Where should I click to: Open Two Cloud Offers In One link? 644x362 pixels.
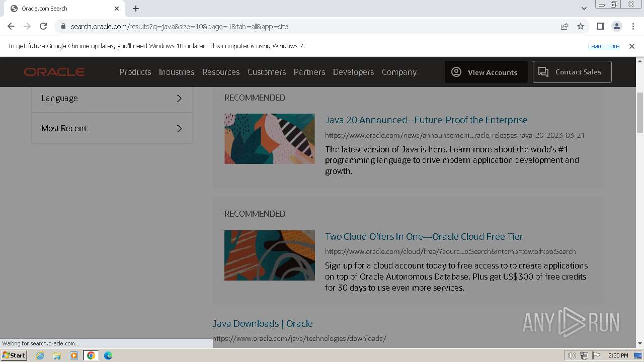[x=424, y=236]
